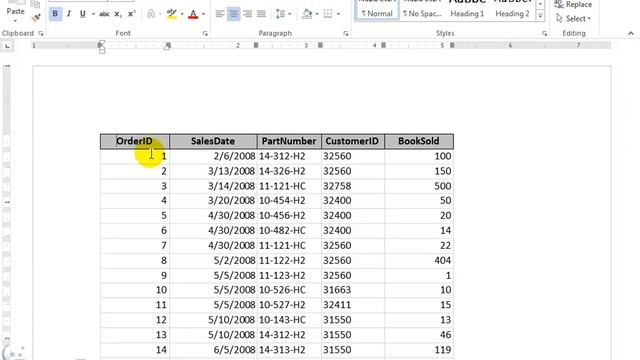
Task: Open shading color dropdown arrow
Action: (x=317, y=14)
